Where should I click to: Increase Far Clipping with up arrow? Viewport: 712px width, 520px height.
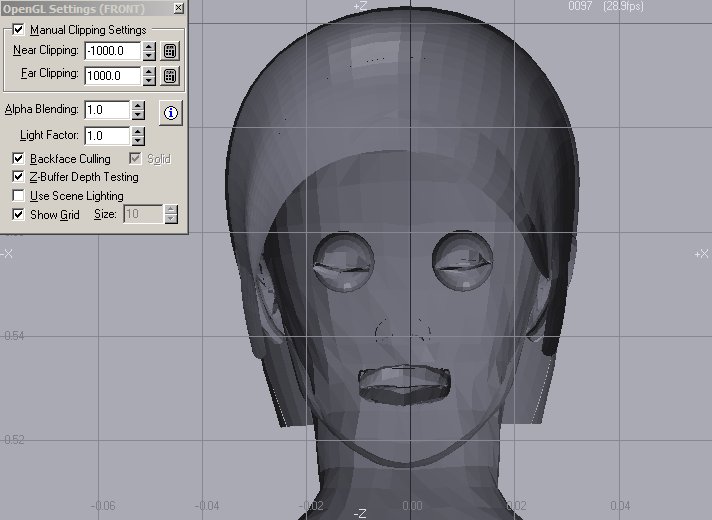pos(149,70)
